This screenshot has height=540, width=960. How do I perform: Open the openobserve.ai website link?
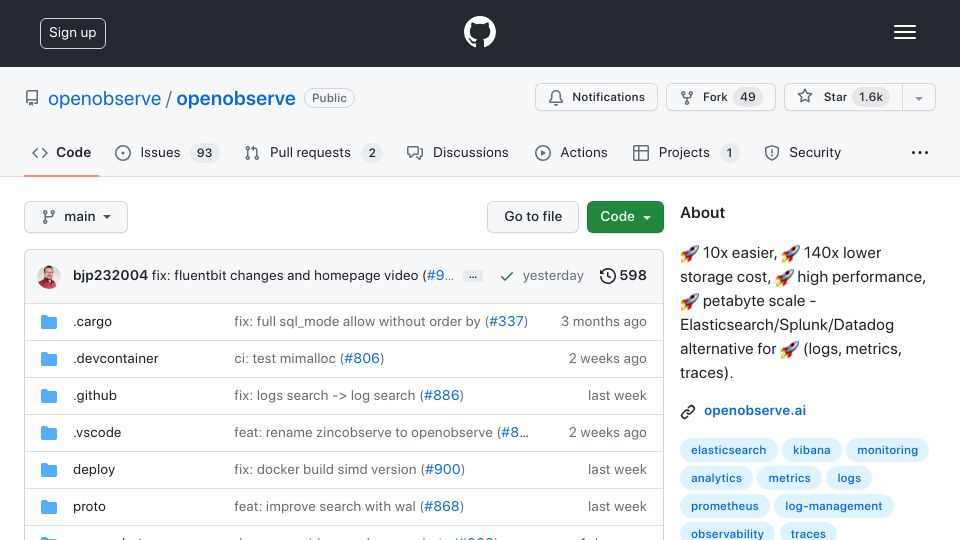(755, 411)
